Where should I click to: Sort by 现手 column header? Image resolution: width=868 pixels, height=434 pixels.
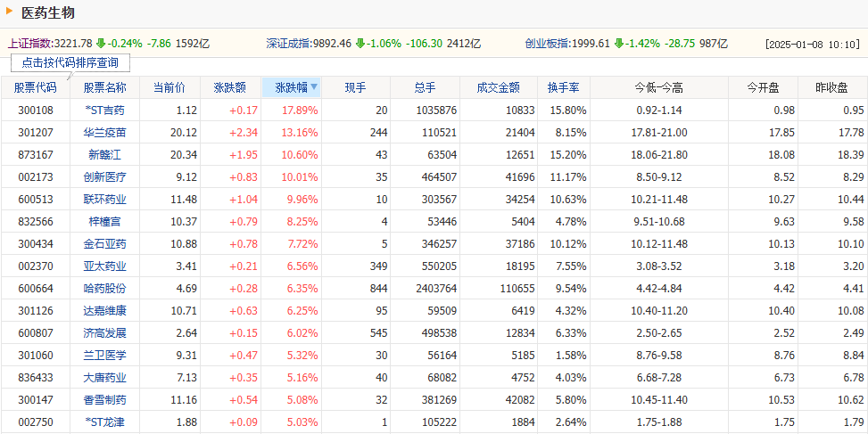tap(355, 87)
